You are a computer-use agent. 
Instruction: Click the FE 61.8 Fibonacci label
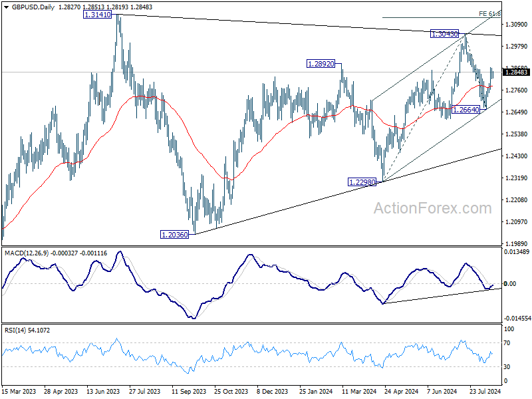click(489, 13)
